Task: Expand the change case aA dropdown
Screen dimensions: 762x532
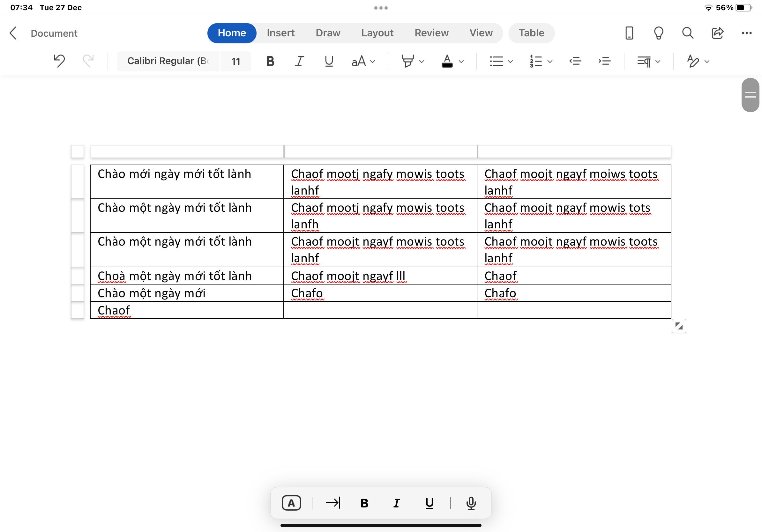Action: click(x=363, y=61)
